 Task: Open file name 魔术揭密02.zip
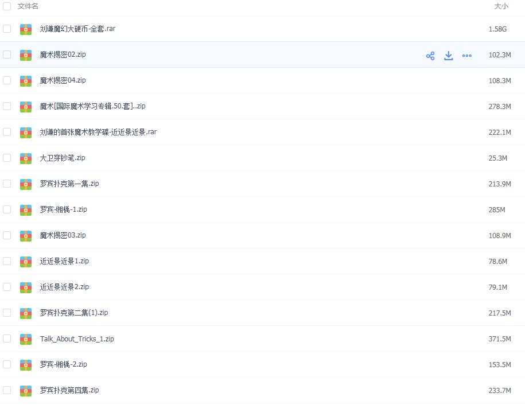(63, 55)
